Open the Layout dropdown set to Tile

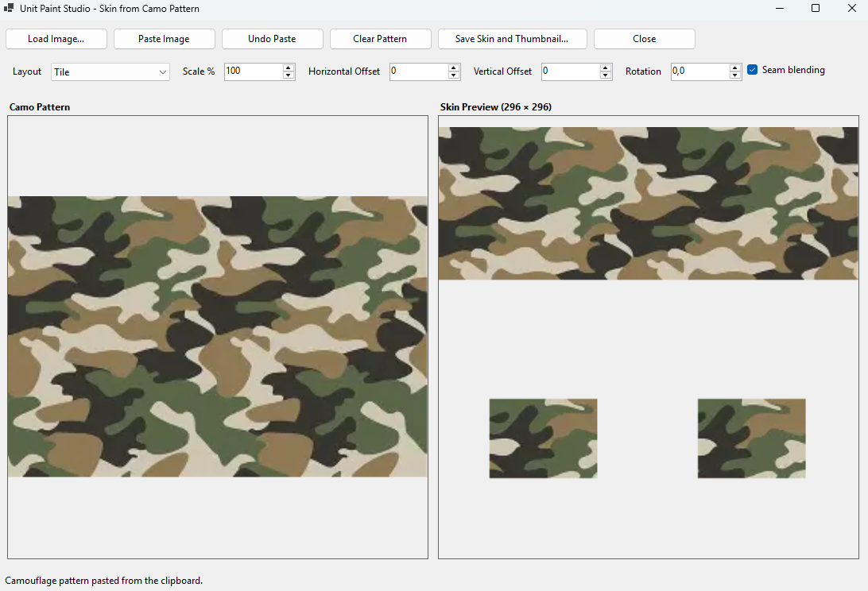coord(110,72)
